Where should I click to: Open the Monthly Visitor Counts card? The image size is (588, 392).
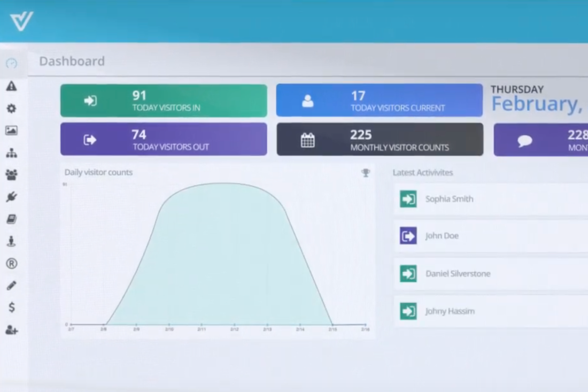tap(380, 140)
